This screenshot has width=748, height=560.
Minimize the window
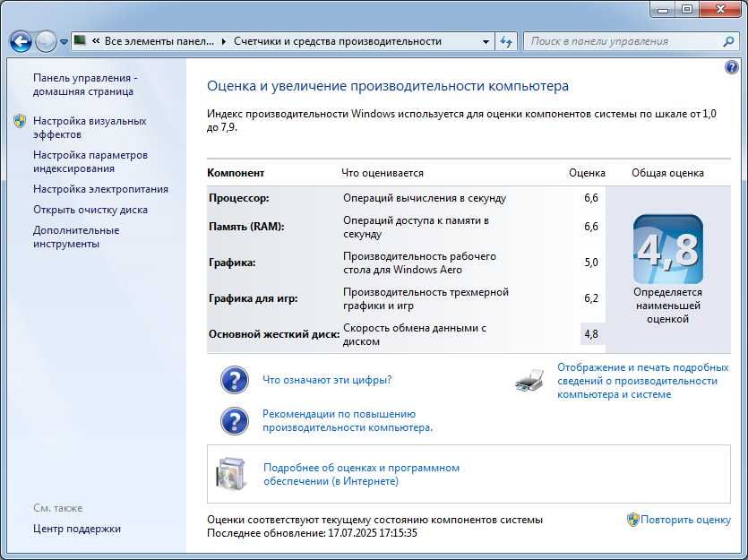[663, 10]
